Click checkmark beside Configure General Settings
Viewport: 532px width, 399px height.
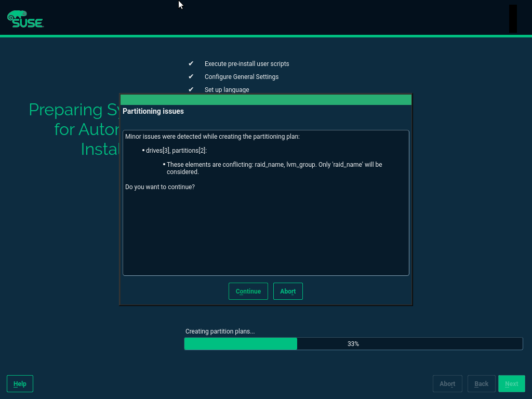[191, 76]
